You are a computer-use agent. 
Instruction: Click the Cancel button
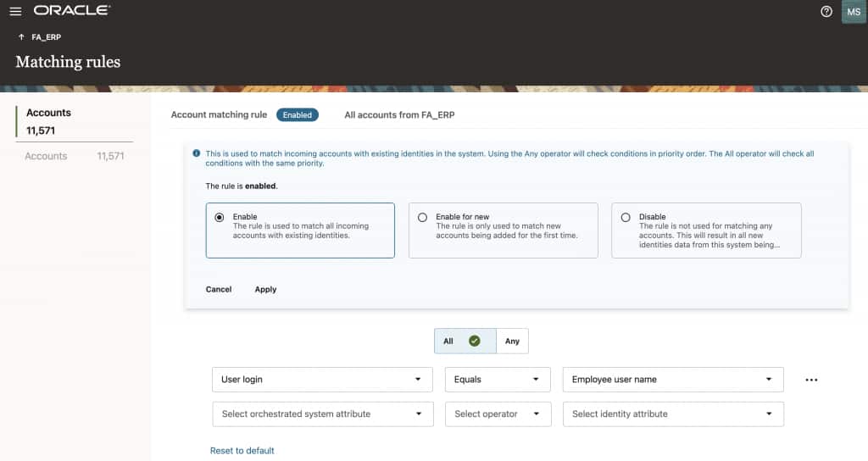click(x=219, y=290)
